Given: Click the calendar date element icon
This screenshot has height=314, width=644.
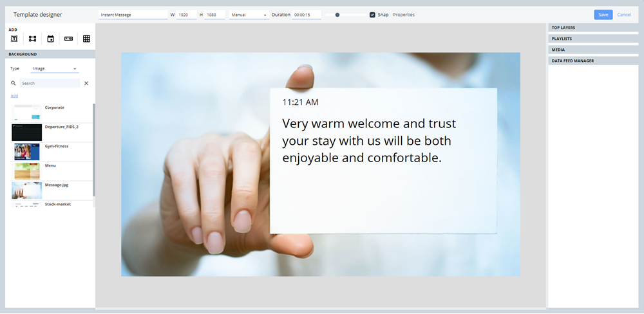Looking at the screenshot, I should [50, 39].
